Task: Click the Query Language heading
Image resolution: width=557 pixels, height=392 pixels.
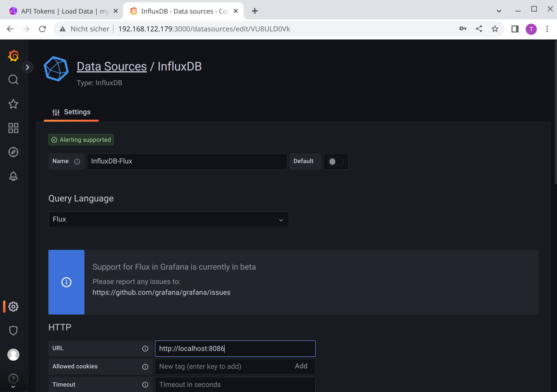Action: pos(81,199)
